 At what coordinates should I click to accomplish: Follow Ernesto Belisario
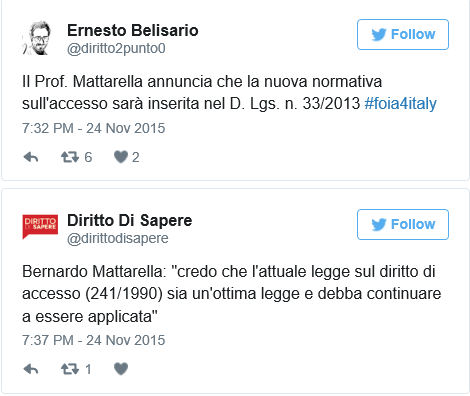[x=403, y=34]
